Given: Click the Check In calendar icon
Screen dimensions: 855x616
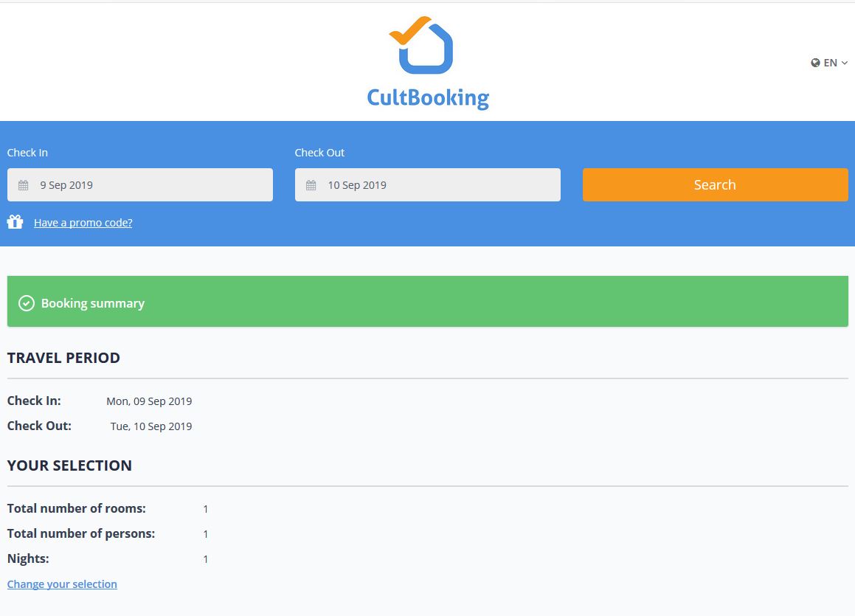Looking at the screenshot, I should pyautogui.click(x=24, y=185).
